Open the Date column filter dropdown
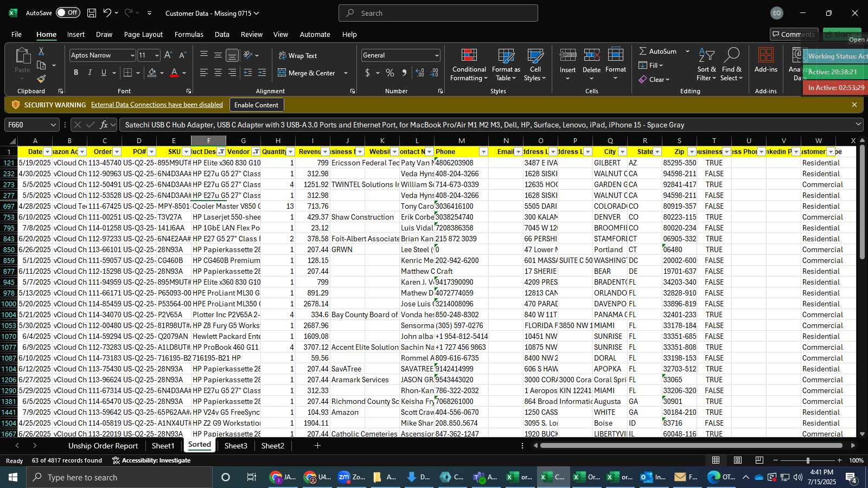Image resolution: width=868 pixels, height=488 pixels. [x=47, y=152]
